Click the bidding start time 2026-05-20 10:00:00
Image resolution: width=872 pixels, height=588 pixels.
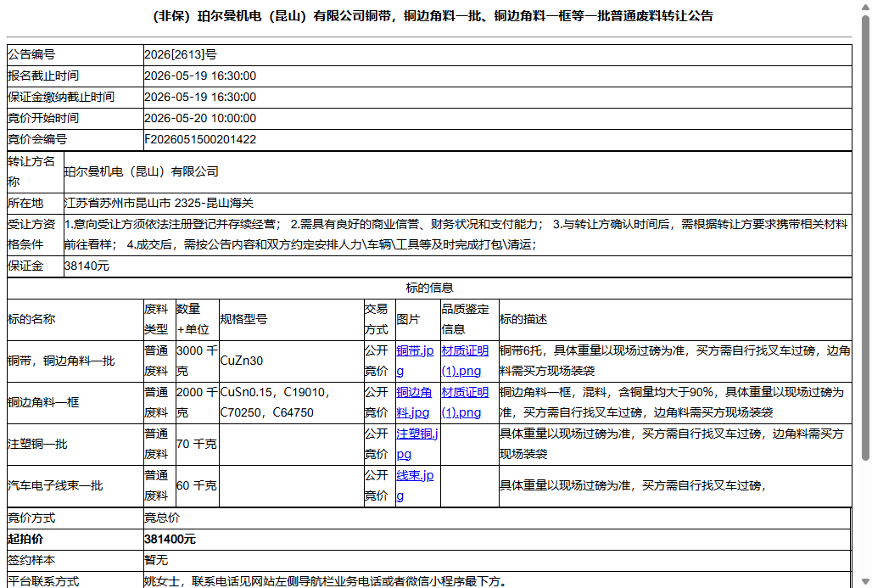coord(200,118)
